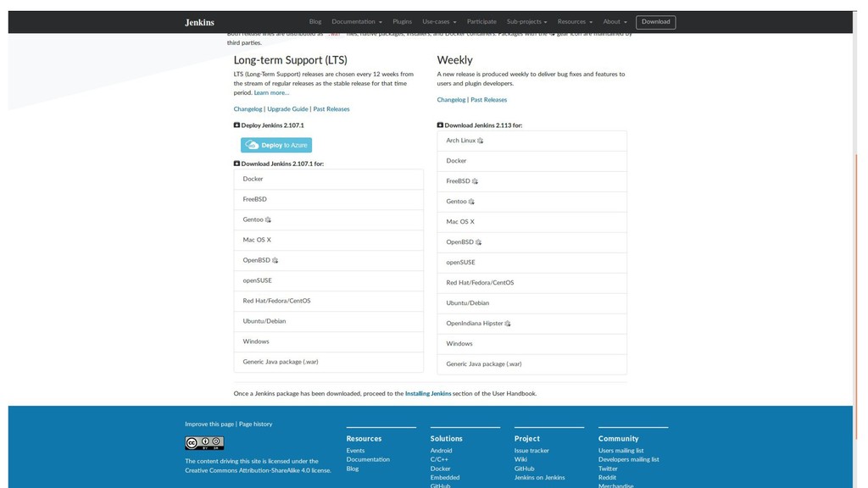868x488 pixels.
Task: Open Issue tracker in footer Project
Action: coord(531,451)
